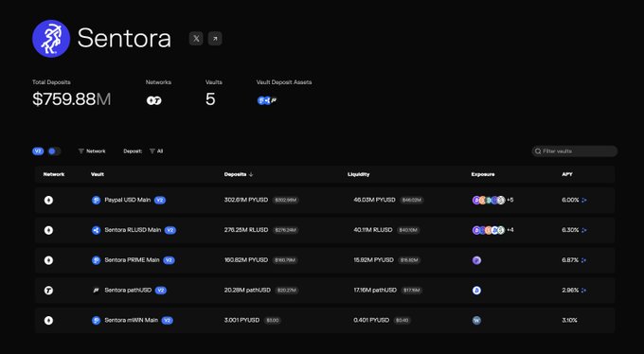Click the Vault column header
644x354 pixels.
point(98,174)
